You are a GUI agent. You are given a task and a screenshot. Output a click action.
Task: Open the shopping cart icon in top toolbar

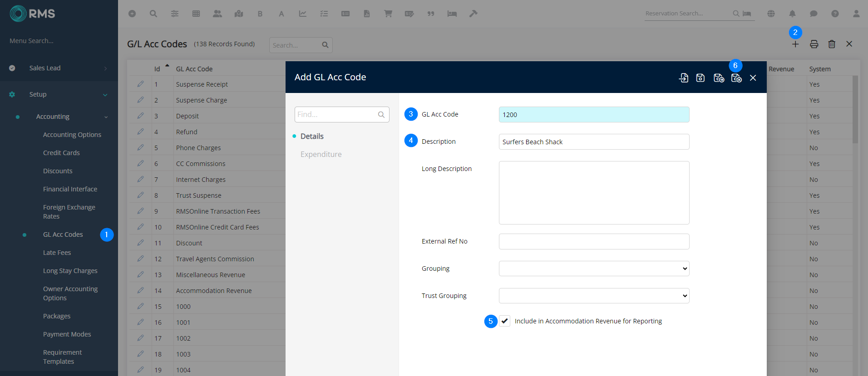click(x=388, y=14)
